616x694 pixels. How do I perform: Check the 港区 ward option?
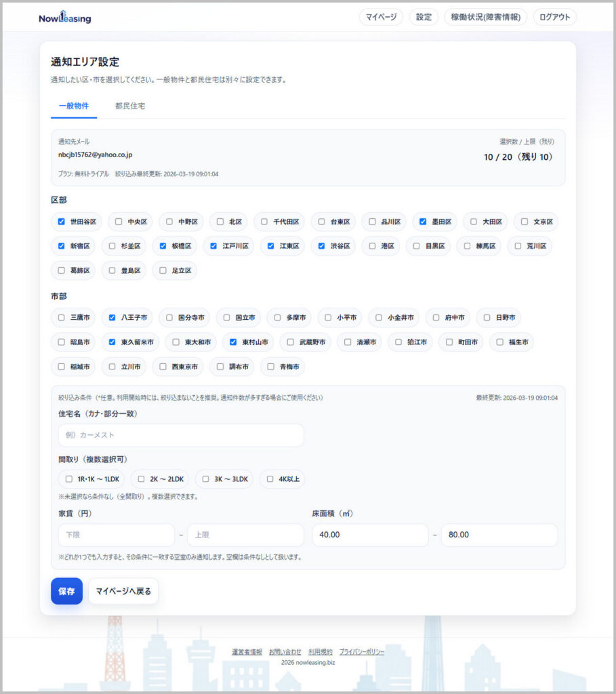(372, 245)
